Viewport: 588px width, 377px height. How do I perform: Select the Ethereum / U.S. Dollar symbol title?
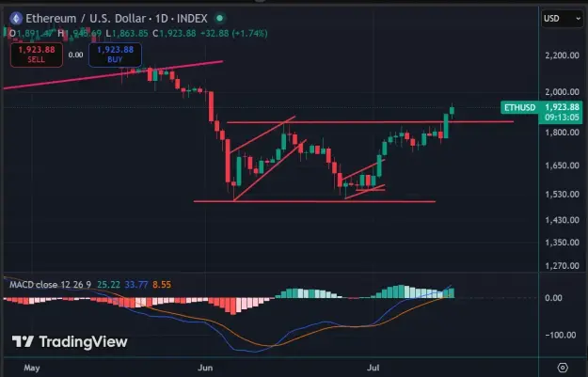pos(86,19)
